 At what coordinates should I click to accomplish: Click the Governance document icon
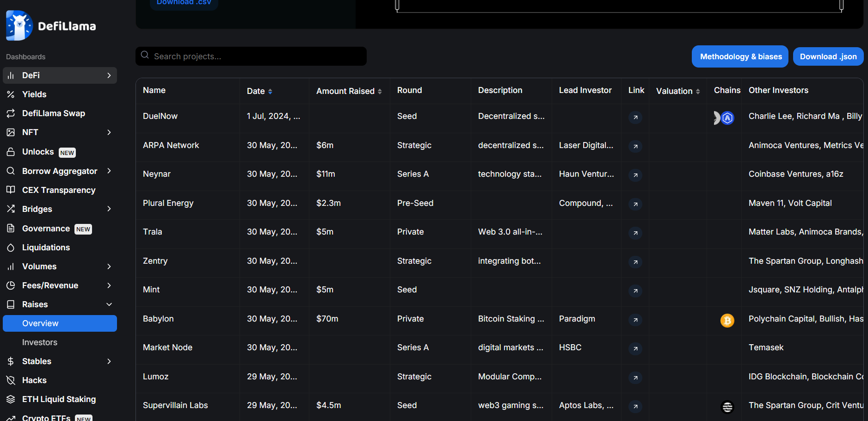11,228
